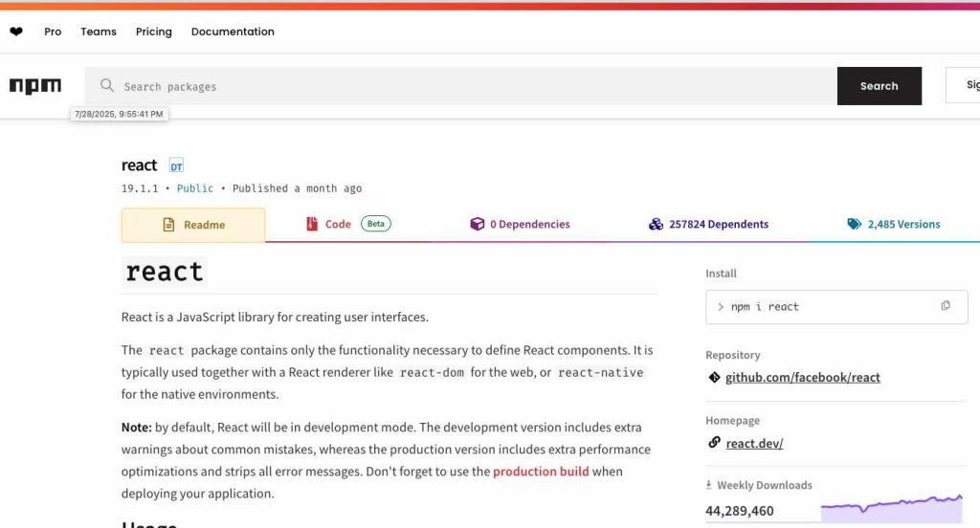Click the Weekly Downloads label
The image size is (980, 528).
pos(765,485)
